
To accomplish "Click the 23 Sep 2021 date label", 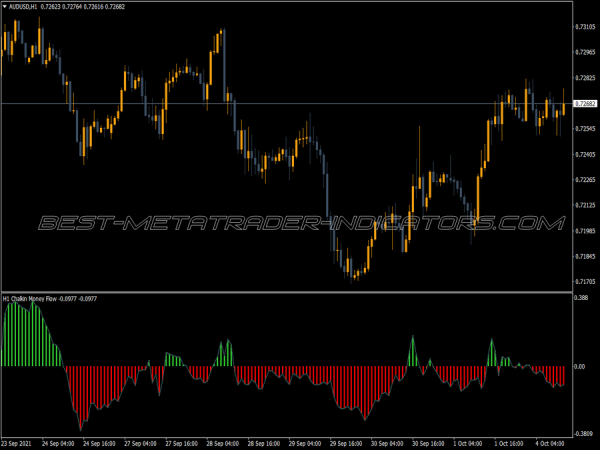I will pos(16,444).
